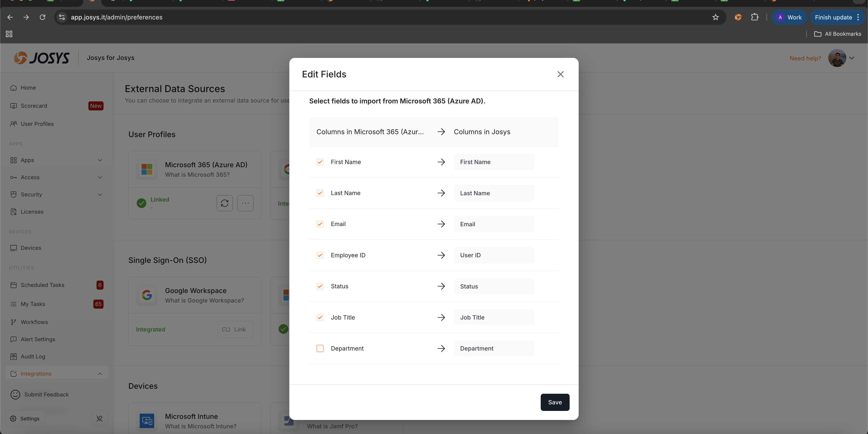Close the Edit Fields dialog
Screen dimensions: 868x434
point(560,74)
